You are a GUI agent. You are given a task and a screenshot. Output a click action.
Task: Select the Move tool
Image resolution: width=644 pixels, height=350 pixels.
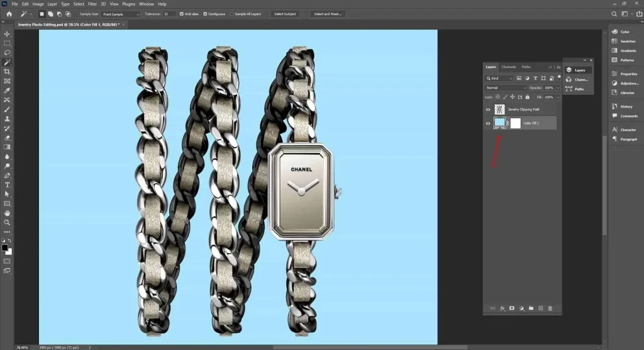7,34
